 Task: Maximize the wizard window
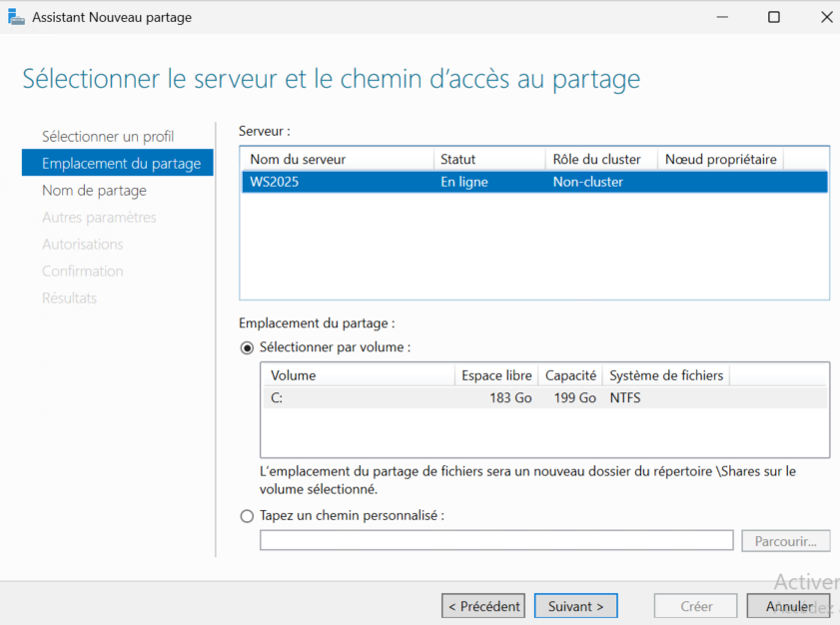773,17
